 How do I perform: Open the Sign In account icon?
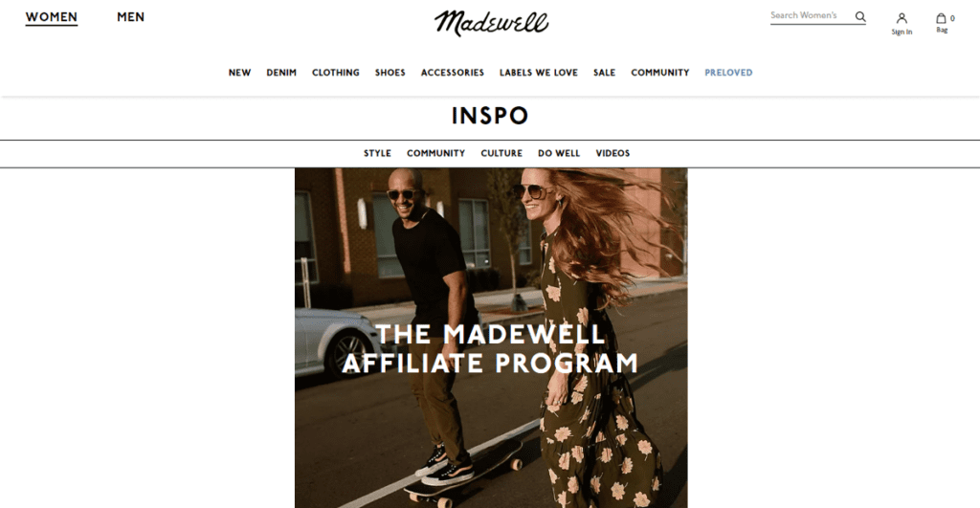click(x=902, y=24)
